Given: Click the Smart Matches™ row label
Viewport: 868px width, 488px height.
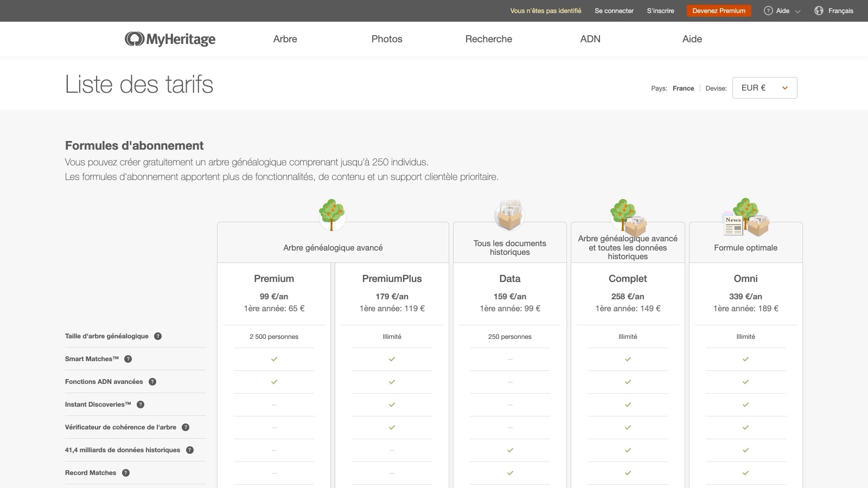Looking at the screenshot, I should (x=92, y=359).
